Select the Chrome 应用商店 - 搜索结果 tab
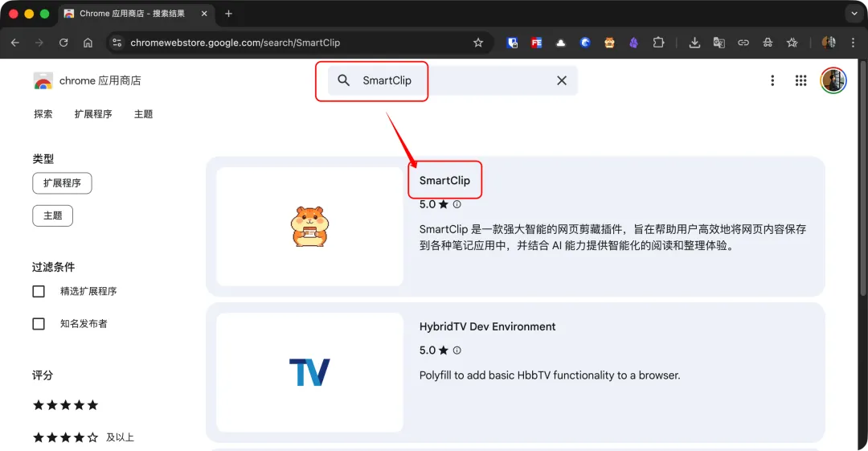This screenshot has width=868, height=451. pos(136,14)
